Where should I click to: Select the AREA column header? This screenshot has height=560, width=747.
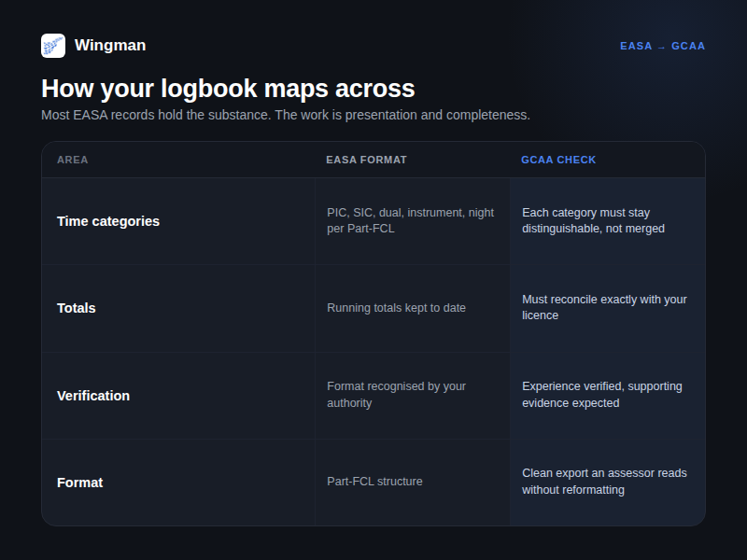(73, 160)
